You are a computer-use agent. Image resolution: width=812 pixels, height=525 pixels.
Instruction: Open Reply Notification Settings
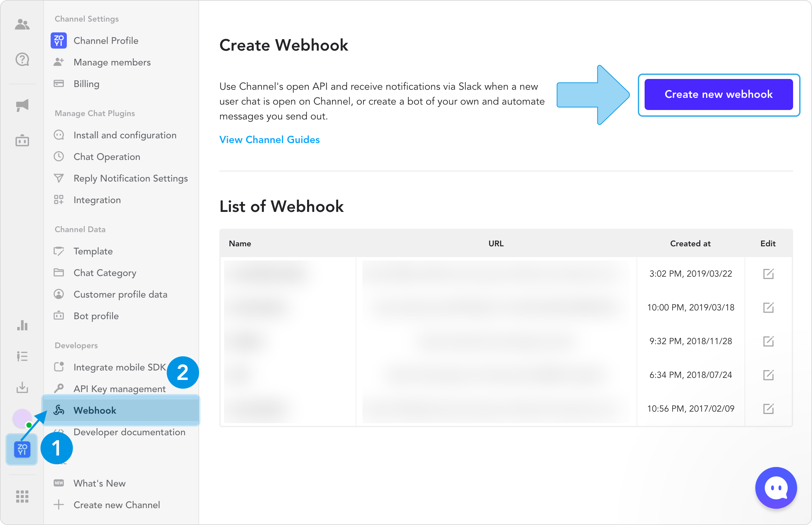point(131,178)
